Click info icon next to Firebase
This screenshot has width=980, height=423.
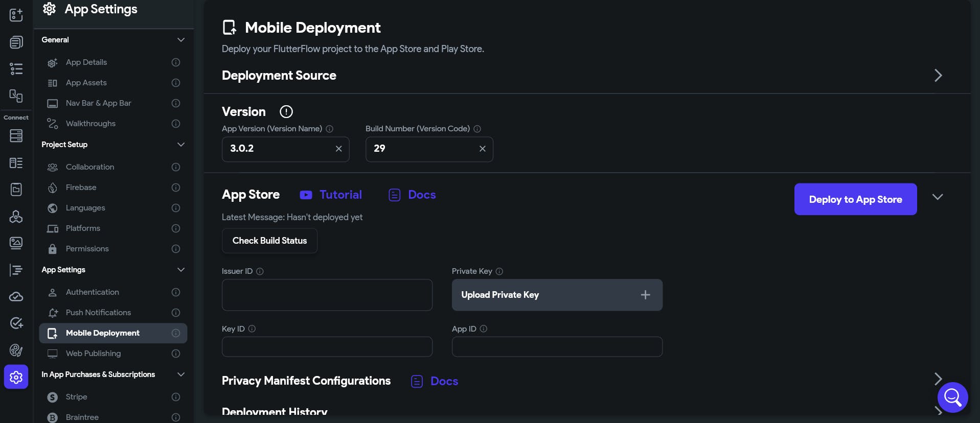click(176, 187)
